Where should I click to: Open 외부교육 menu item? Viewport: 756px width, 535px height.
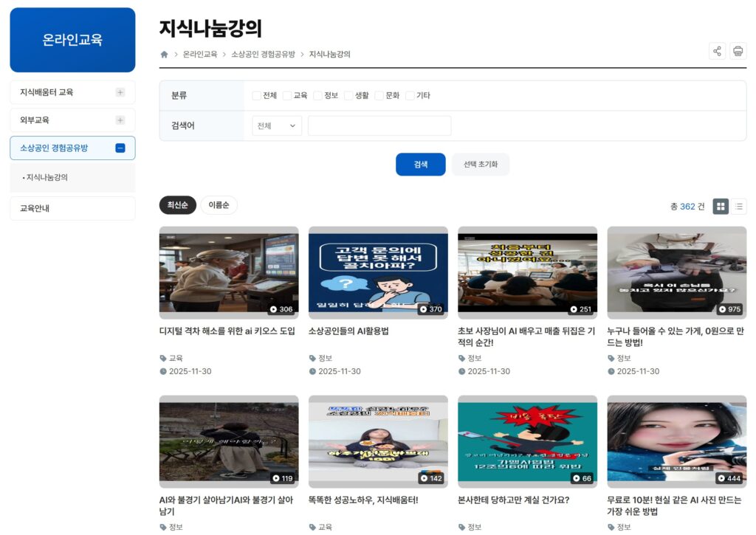click(x=72, y=120)
